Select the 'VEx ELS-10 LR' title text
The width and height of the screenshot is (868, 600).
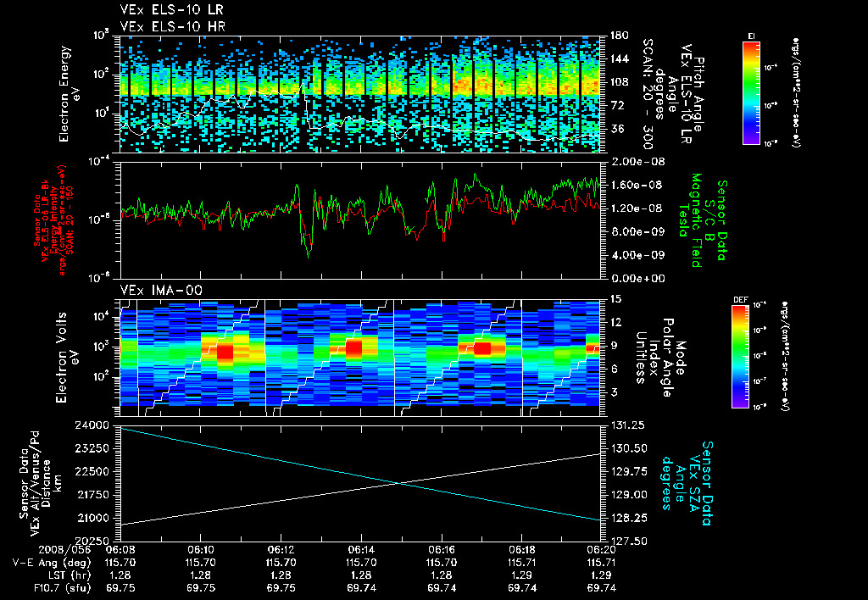(171, 10)
